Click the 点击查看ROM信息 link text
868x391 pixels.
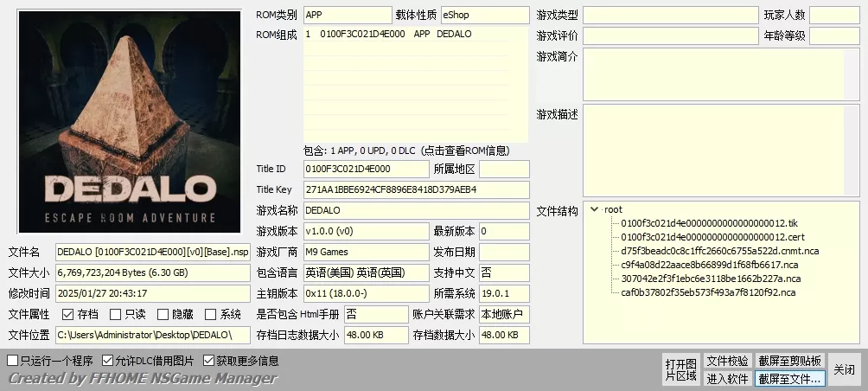(x=469, y=151)
